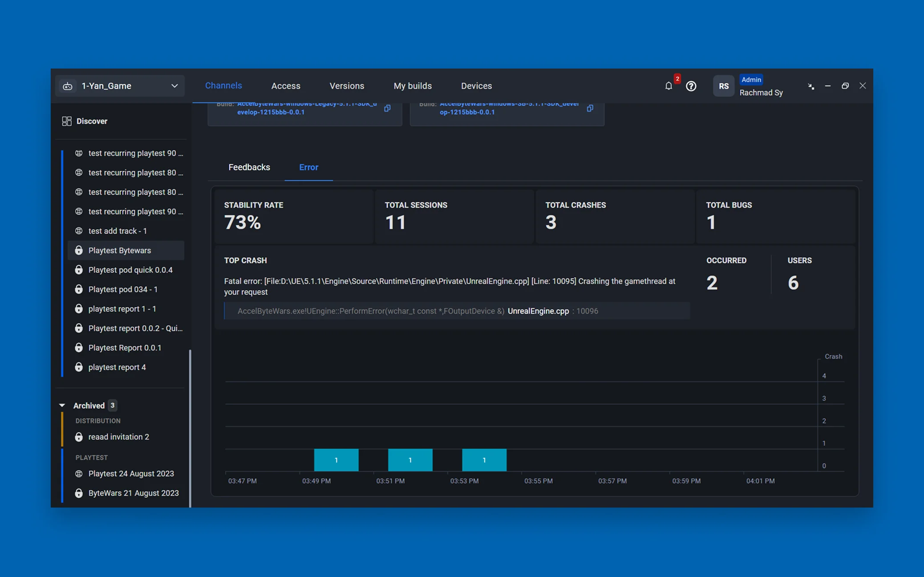Click lock icon beside reaad invitation 2

(x=79, y=437)
